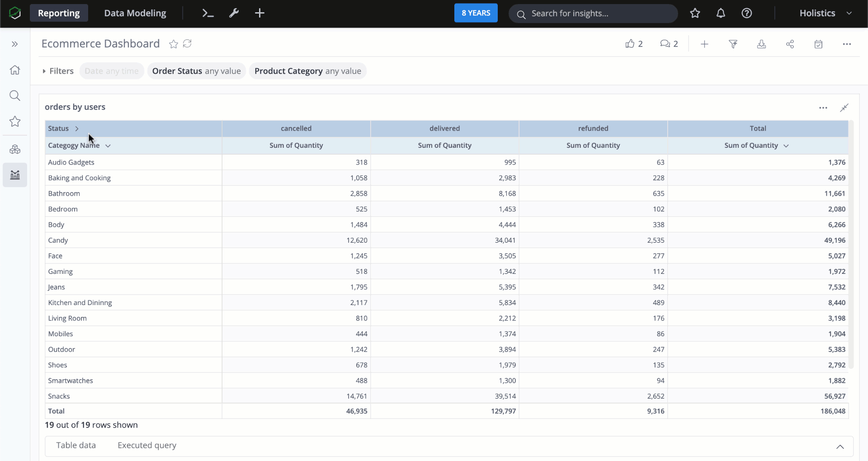Screen dimensions: 868x461
Task: Select the Baking and Cooking row
Action: point(447,178)
